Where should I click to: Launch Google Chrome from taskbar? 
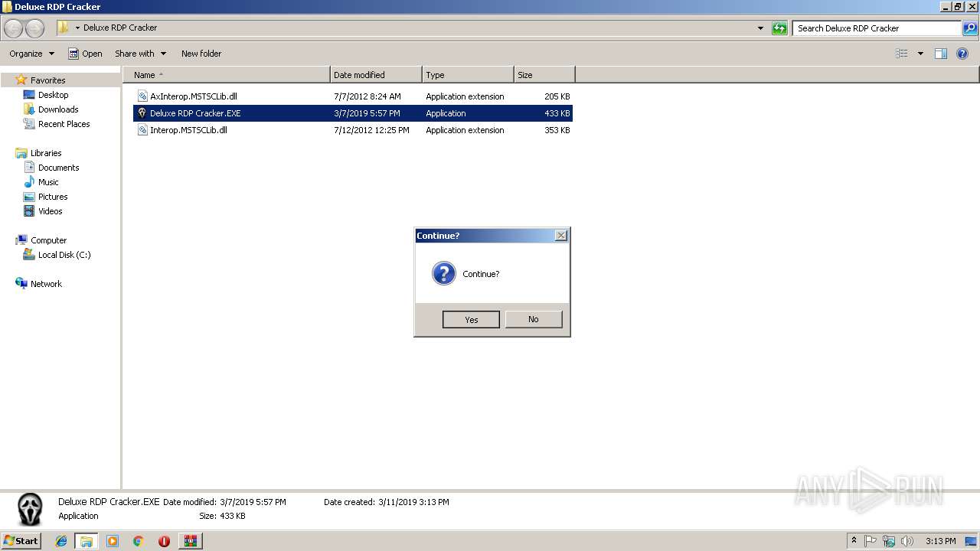coord(138,541)
